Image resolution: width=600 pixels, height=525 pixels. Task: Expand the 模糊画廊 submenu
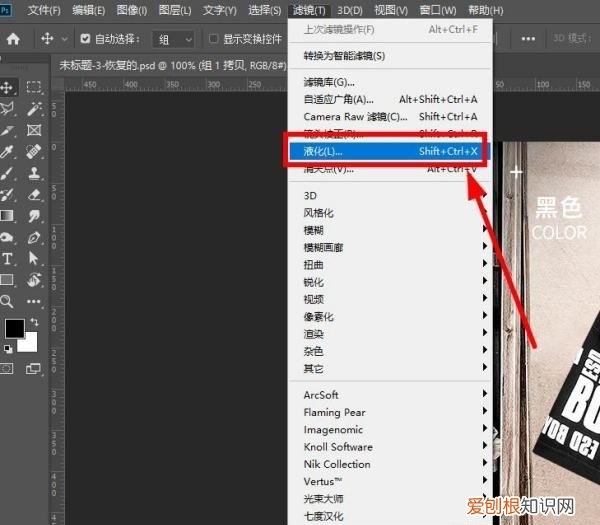390,247
